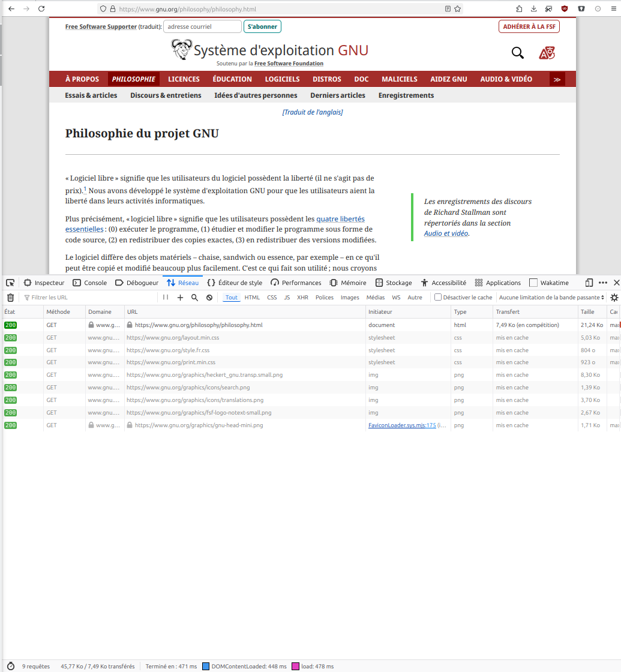Open the translations icon on GNU page
The width and height of the screenshot is (621, 672).
pyautogui.click(x=547, y=53)
